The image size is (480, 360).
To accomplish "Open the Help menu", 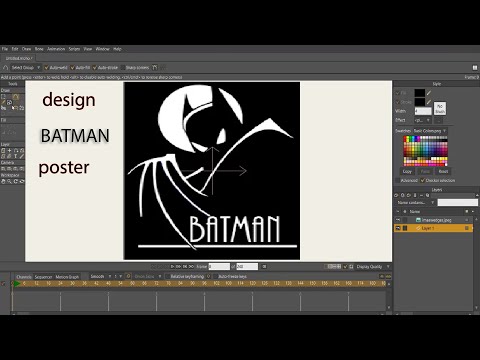I will (x=117, y=49).
